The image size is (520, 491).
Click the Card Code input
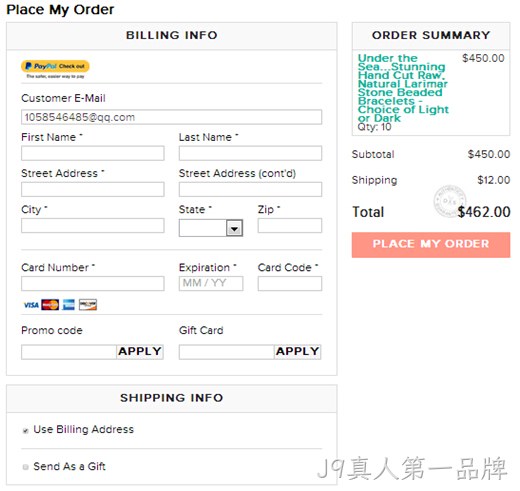coord(290,284)
